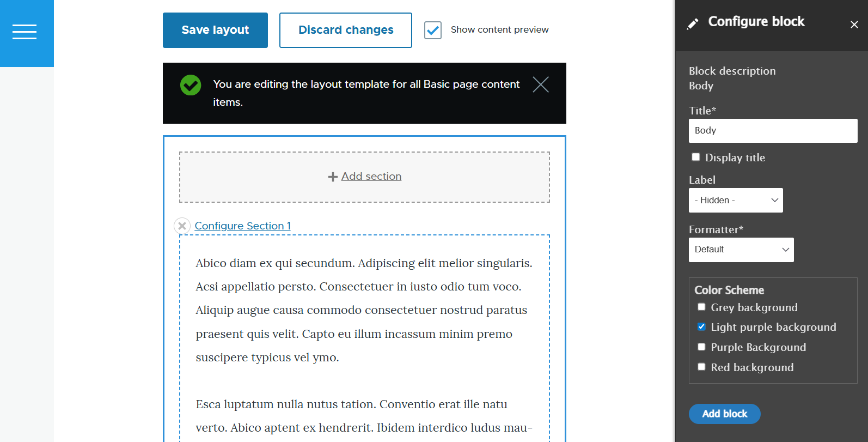
Task: Click the Display title label text
Action: point(735,158)
